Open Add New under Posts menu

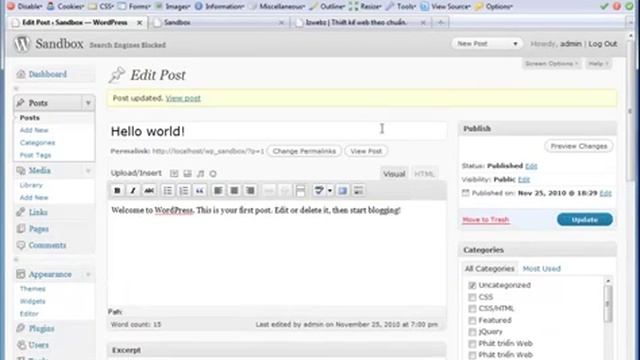pyautogui.click(x=34, y=130)
